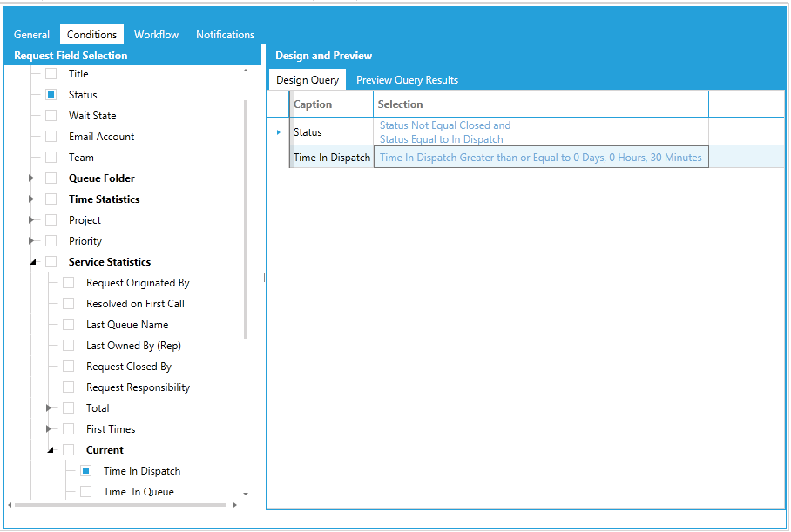Image resolution: width=791 pixels, height=532 pixels.
Task: Click the field tree vertical scrollbar thumb
Action: [x=246, y=219]
